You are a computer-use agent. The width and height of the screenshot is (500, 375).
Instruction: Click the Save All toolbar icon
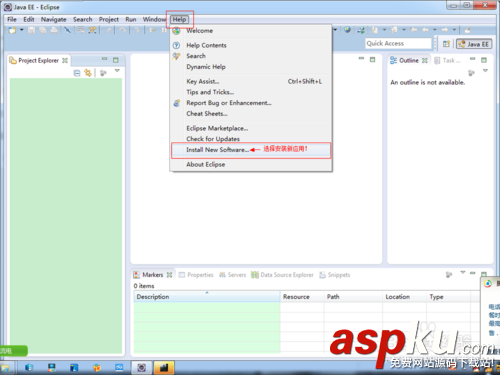pos(43,30)
